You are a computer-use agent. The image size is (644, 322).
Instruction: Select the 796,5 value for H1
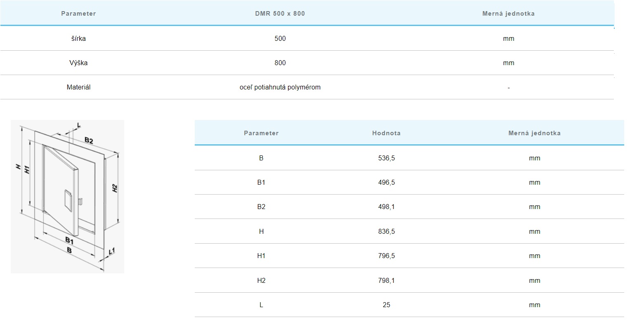tap(386, 256)
